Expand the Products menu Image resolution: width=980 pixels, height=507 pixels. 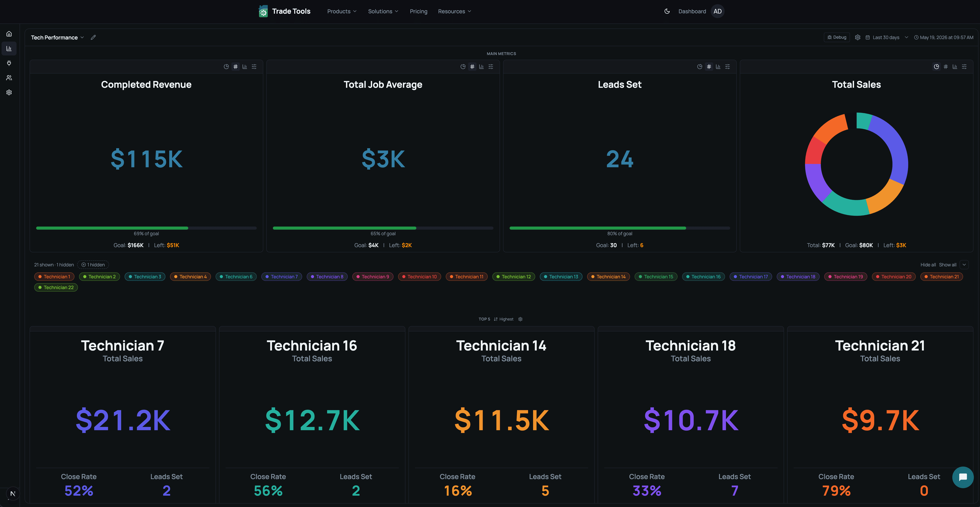pyautogui.click(x=342, y=11)
